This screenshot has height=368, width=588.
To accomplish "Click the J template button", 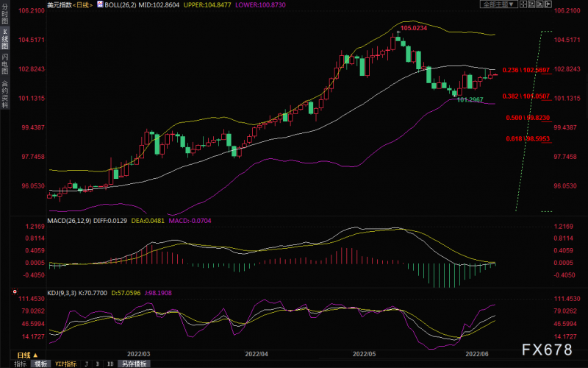I will (86, 364).
